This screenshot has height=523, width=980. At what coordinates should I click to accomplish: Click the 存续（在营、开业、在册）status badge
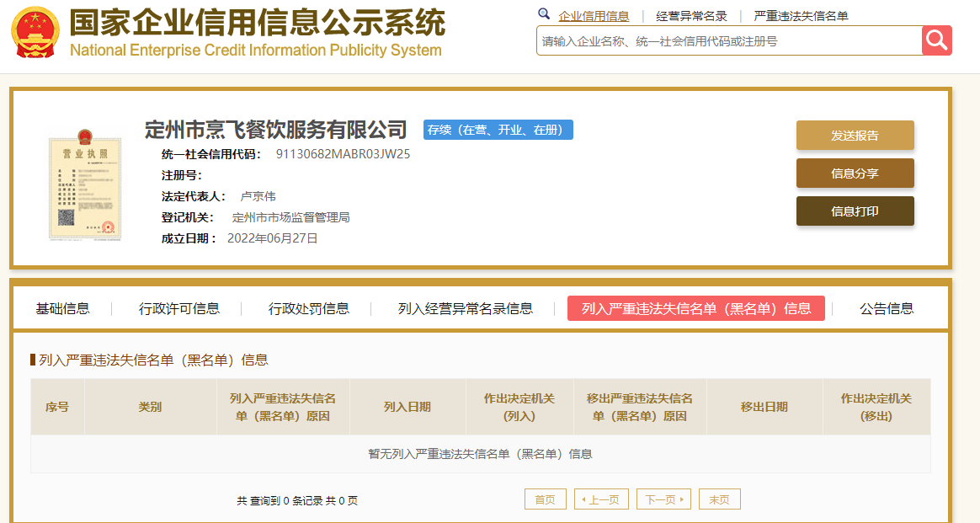[x=498, y=130]
